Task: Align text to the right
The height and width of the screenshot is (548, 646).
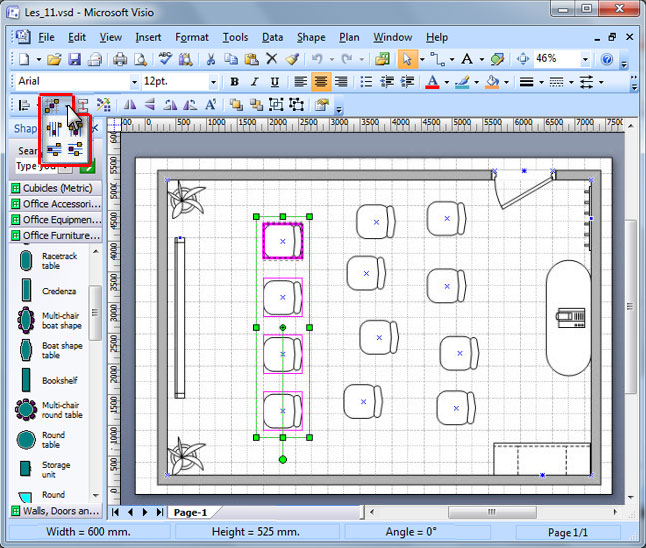Action: pyautogui.click(x=341, y=82)
